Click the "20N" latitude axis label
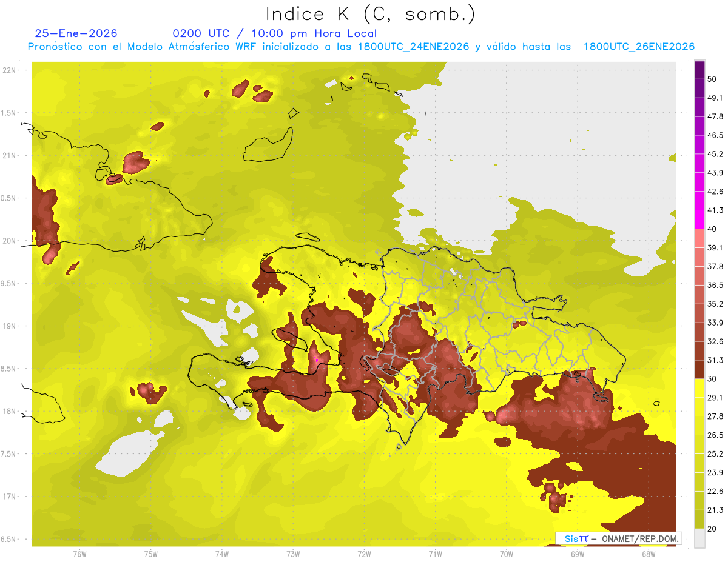The width and height of the screenshot is (728, 562). (10, 241)
